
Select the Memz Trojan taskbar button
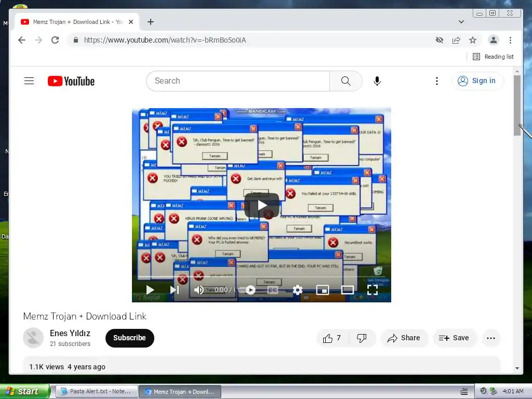180,391
